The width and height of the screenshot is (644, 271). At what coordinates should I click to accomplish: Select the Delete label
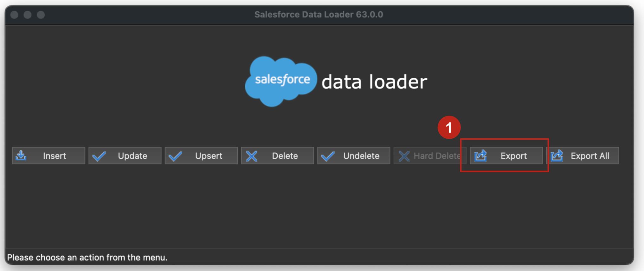coord(285,156)
